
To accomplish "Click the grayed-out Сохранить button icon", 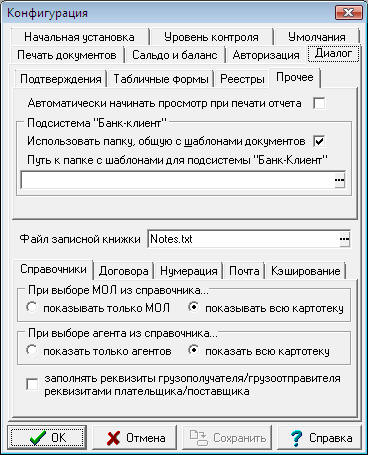I will 198,437.
